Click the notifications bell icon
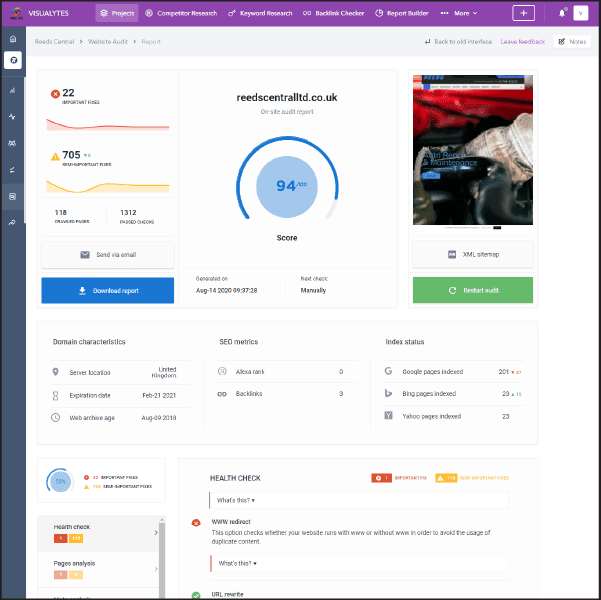 [562, 13]
